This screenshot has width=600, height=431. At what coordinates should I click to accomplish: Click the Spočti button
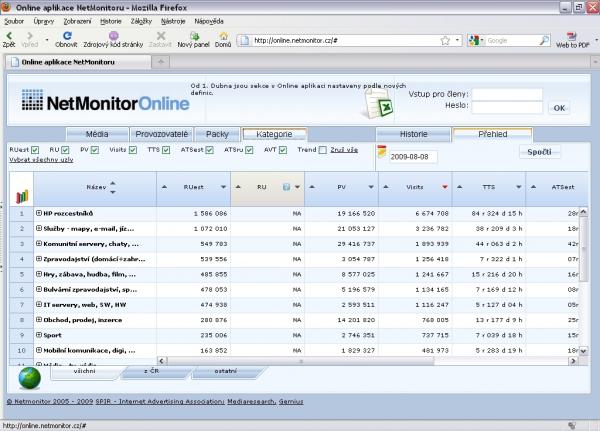(540, 152)
